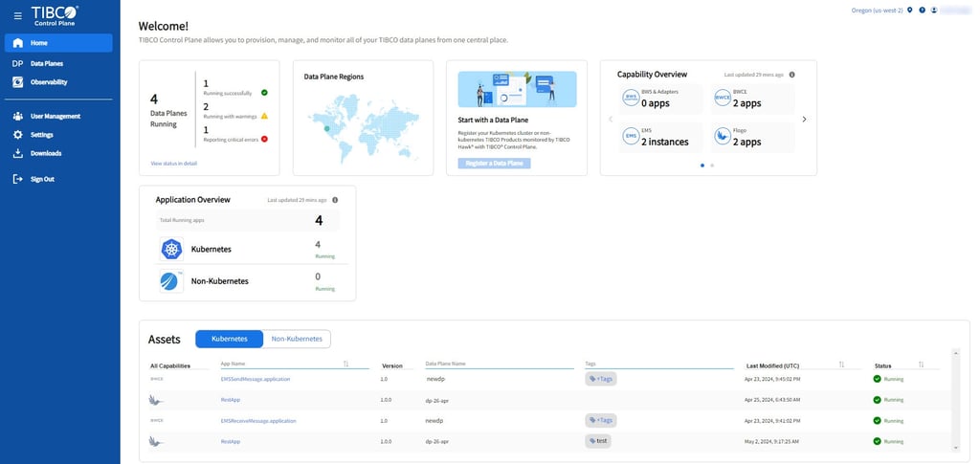980x464 pixels.
Task: Select the Kubernetes assets toggle
Action: click(x=230, y=339)
